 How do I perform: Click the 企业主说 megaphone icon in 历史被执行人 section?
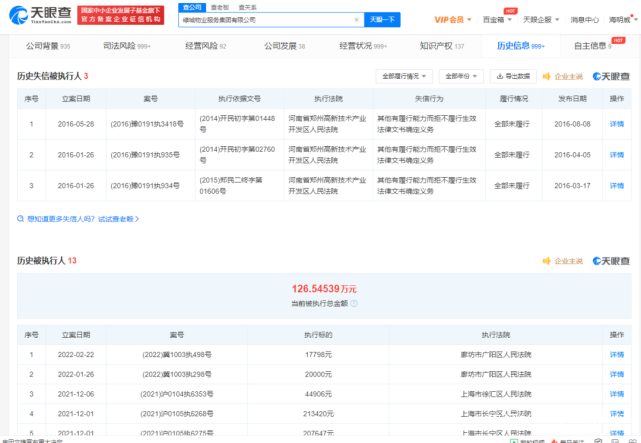pos(547,260)
